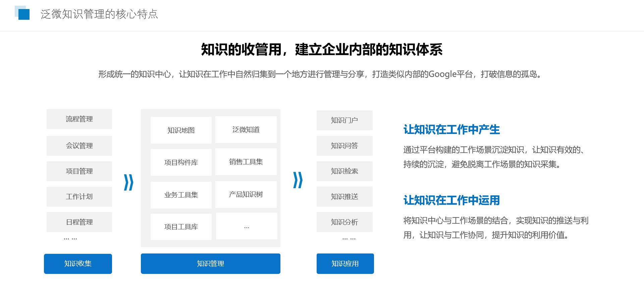The height and width of the screenshot is (293, 644).
Task: Click the 让知识在工作中产生 heading
Action: (x=451, y=130)
